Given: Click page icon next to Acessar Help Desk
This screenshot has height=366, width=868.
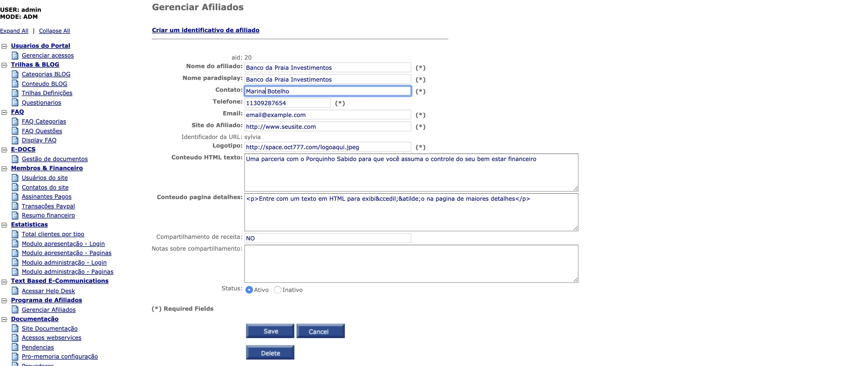Looking at the screenshot, I should (15, 291).
